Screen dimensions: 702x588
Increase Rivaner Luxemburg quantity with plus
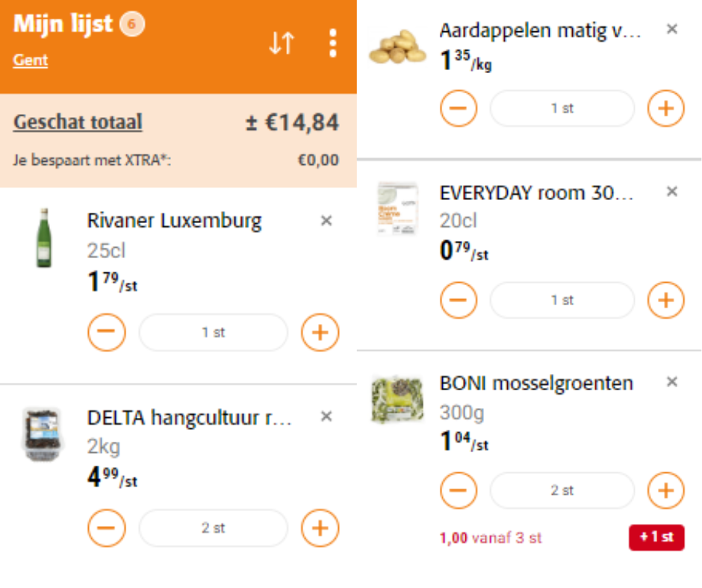(x=320, y=332)
